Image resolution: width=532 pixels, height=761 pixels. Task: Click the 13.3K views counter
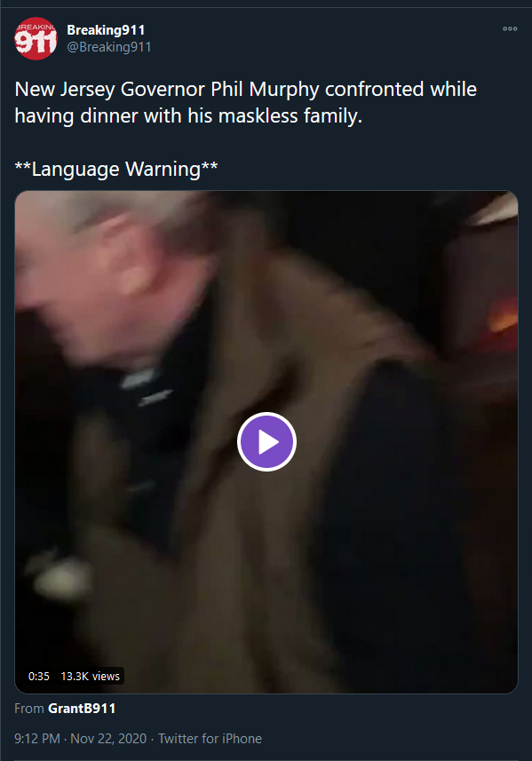pos(91,676)
